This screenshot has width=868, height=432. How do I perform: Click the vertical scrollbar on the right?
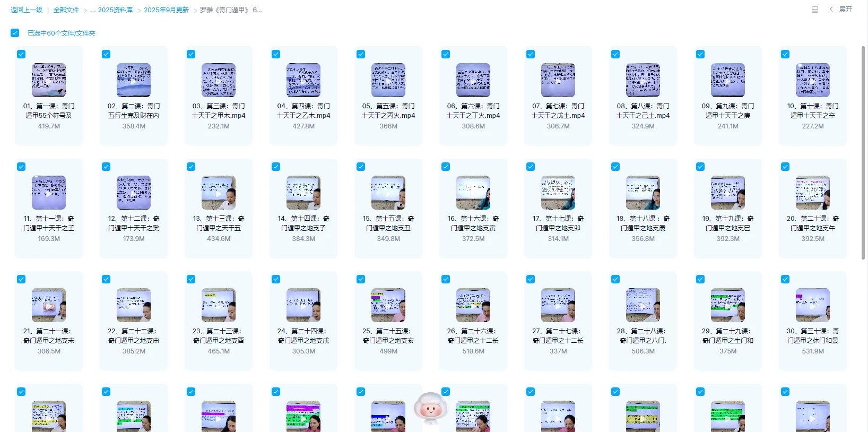[863, 153]
